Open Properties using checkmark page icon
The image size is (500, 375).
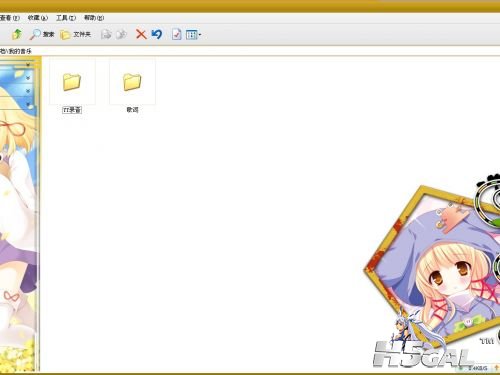pos(177,34)
